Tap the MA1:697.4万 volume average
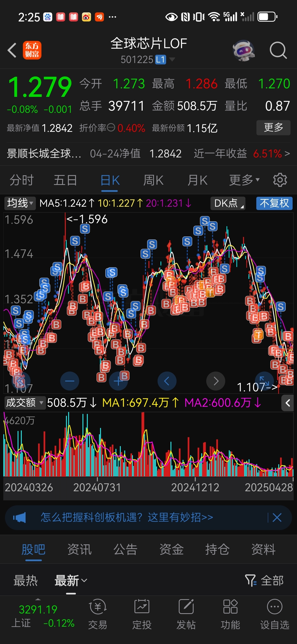This screenshot has height=644, width=297. 141,403
